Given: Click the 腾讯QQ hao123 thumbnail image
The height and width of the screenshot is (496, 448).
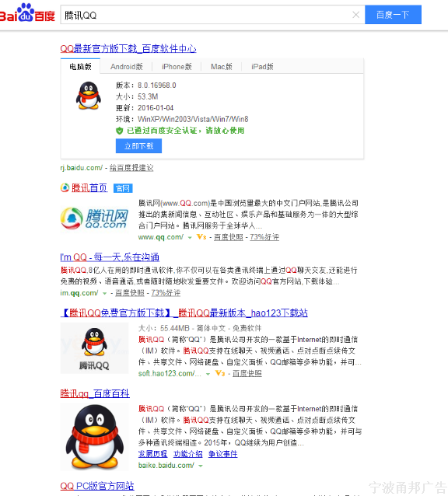Looking at the screenshot, I should click(x=94, y=348).
